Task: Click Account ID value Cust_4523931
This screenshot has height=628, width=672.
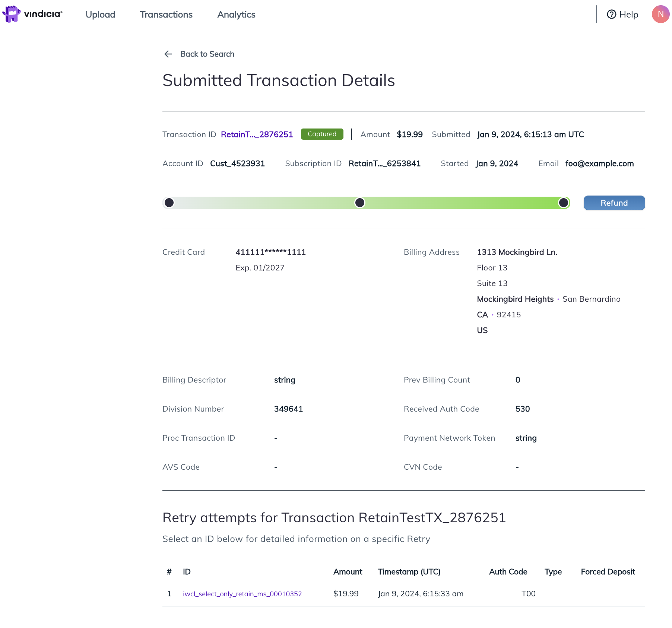Action: [x=237, y=164]
